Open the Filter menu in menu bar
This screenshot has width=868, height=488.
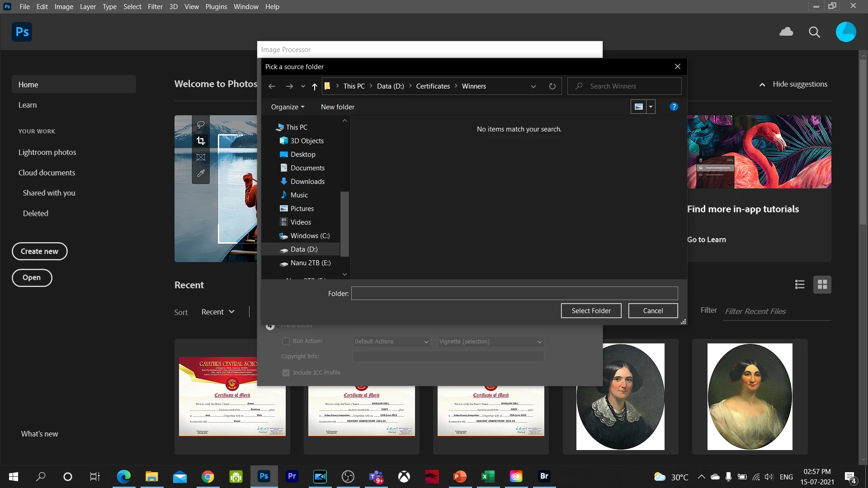[155, 6]
